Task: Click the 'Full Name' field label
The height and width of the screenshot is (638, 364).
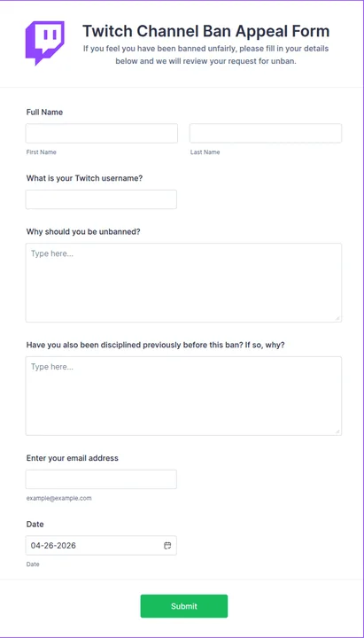Action: tap(45, 112)
